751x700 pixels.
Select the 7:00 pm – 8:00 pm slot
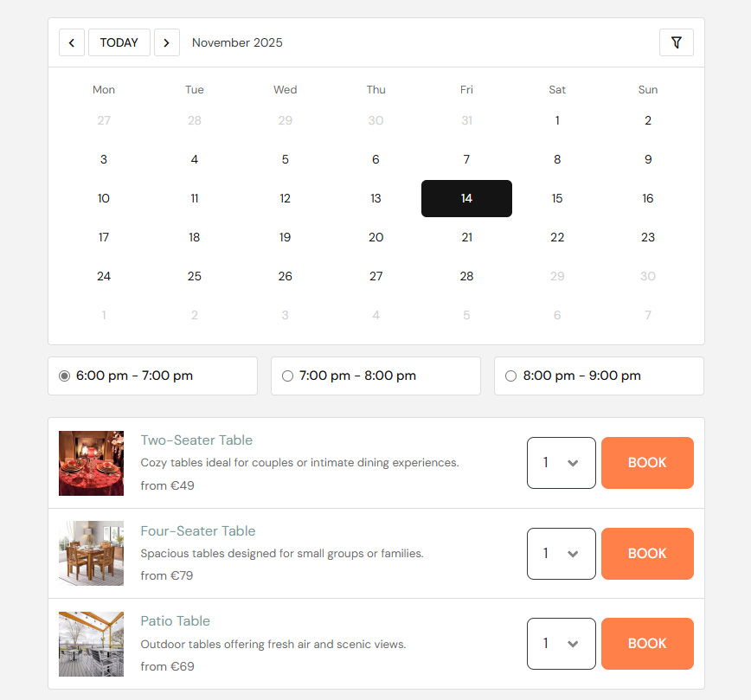287,376
